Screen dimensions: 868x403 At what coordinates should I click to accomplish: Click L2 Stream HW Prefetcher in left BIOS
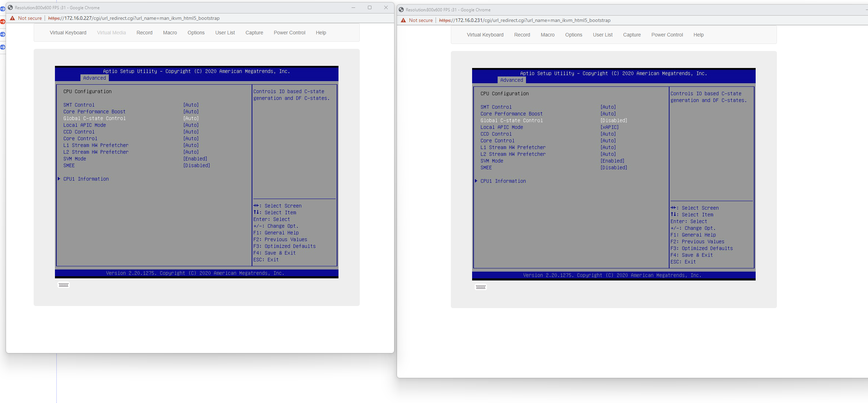96,152
